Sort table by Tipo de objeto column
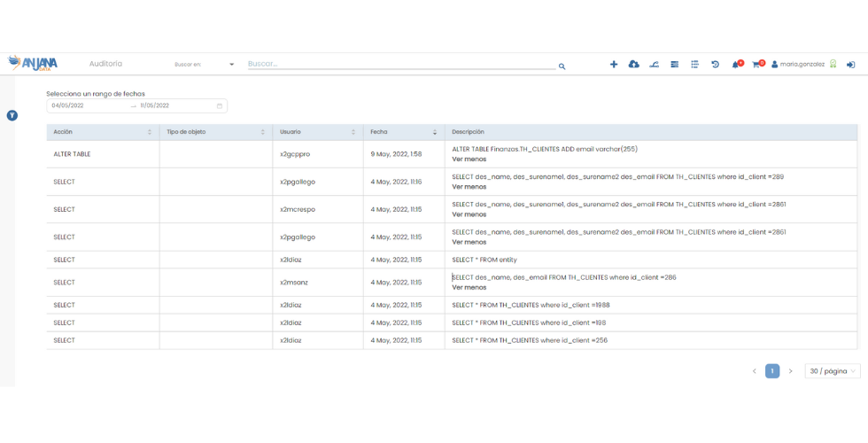The height and width of the screenshot is (443, 868). point(262,132)
